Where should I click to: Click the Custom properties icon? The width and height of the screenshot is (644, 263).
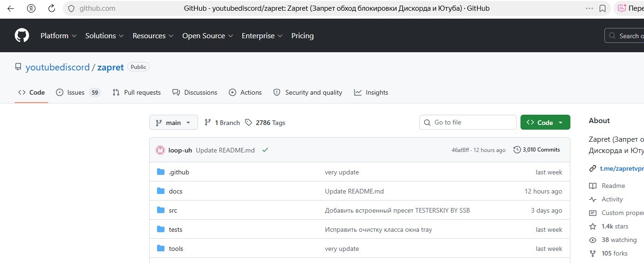(593, 213)
